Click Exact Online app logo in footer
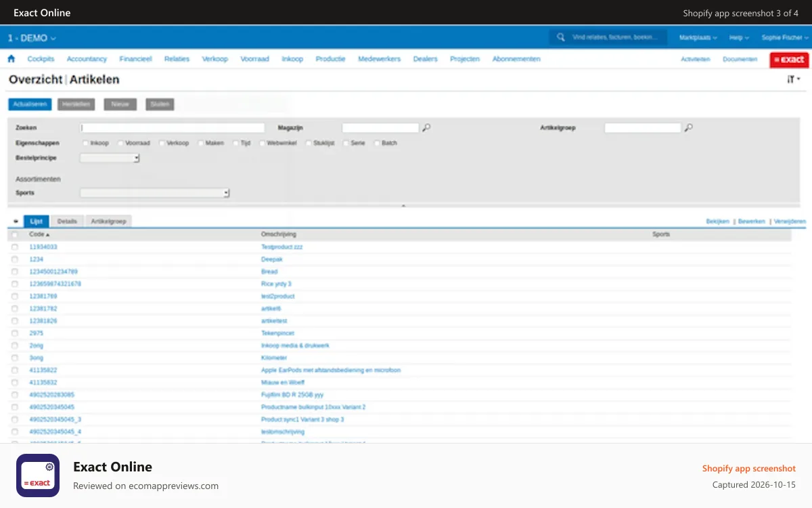The image size is (812, 508). point(38,475)
